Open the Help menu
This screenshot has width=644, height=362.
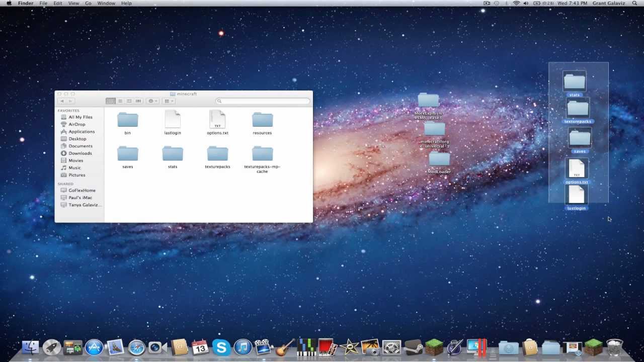[126, 3]
